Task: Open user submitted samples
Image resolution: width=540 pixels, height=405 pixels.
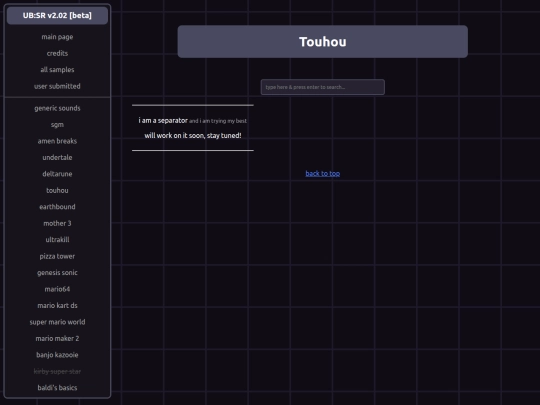Action: tap(57, 86)
